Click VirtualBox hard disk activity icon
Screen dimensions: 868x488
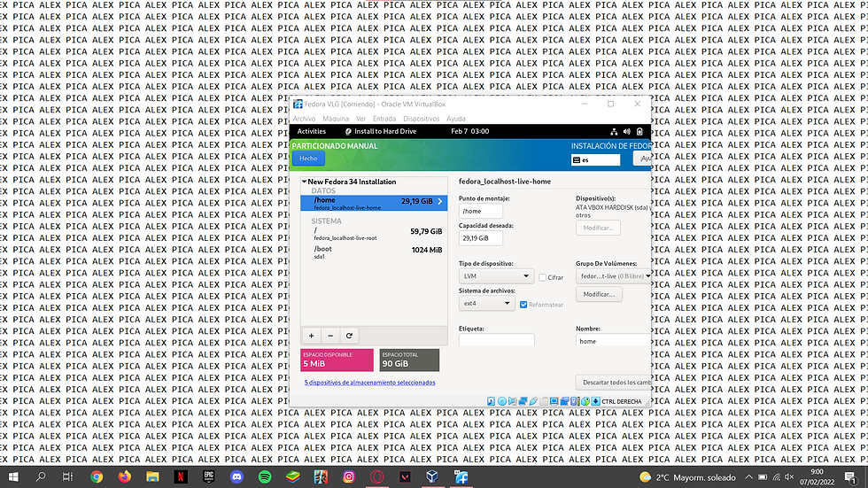coord(491,401)
